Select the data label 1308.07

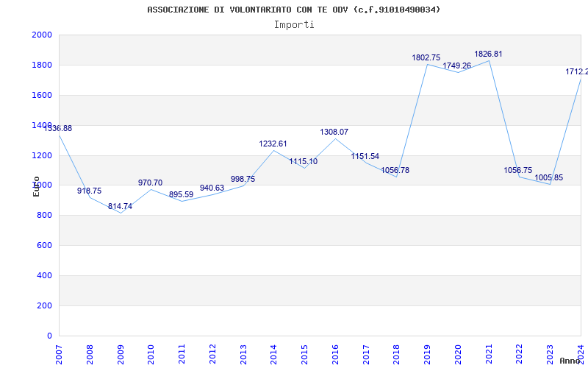click(x=334, y=132)
